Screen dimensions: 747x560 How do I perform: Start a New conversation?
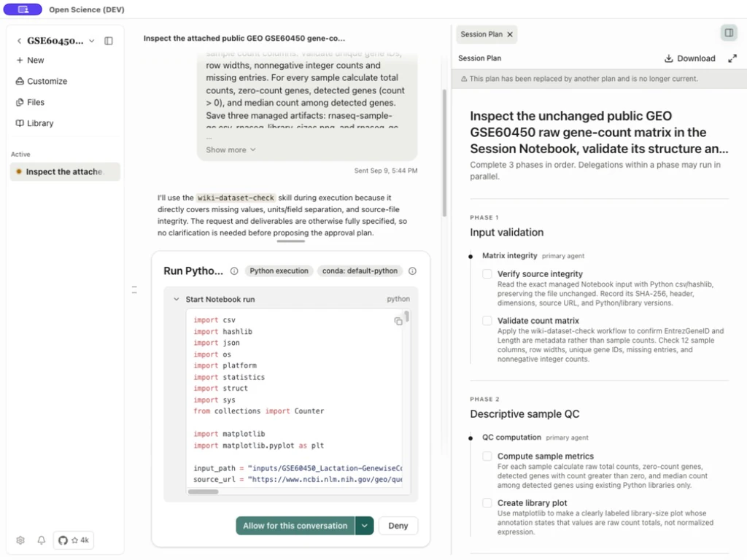tap(30, 60)
